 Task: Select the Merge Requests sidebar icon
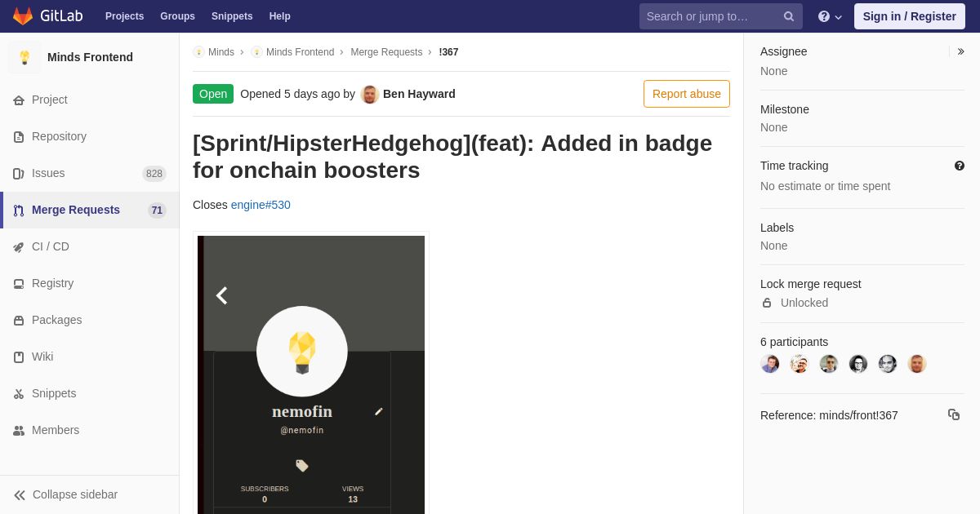(19, 210)
